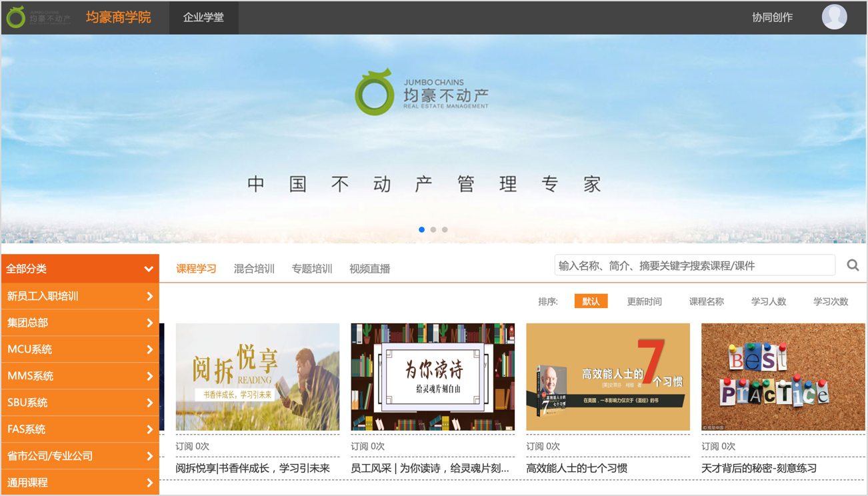This screenshot has height=496, width=868.
Task: Open the Best Practice course thumbnail
Action: 783,377
